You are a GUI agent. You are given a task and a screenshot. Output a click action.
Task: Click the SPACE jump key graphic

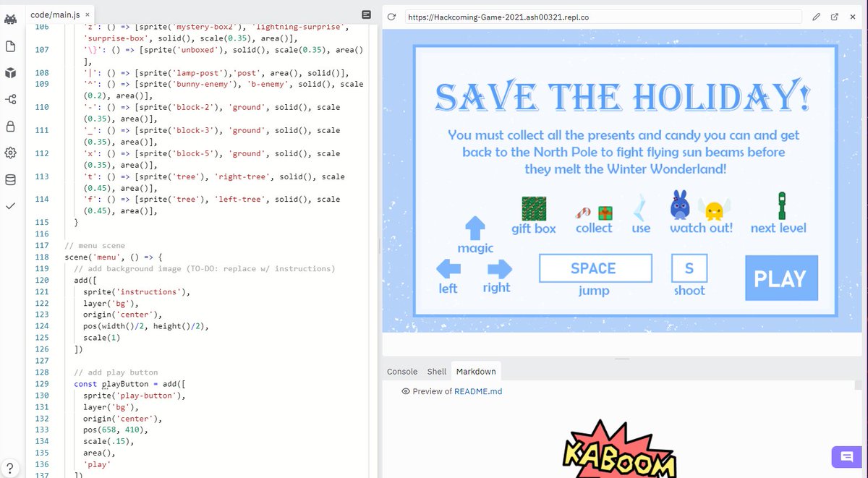tap(595, 268)
